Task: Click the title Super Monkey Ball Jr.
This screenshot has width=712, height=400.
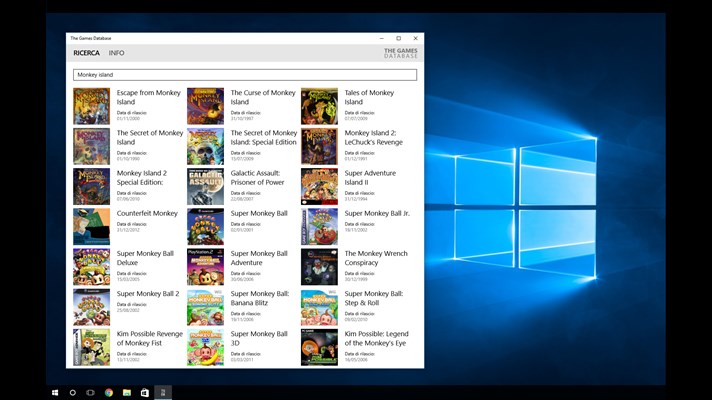Action: [377, 213]
